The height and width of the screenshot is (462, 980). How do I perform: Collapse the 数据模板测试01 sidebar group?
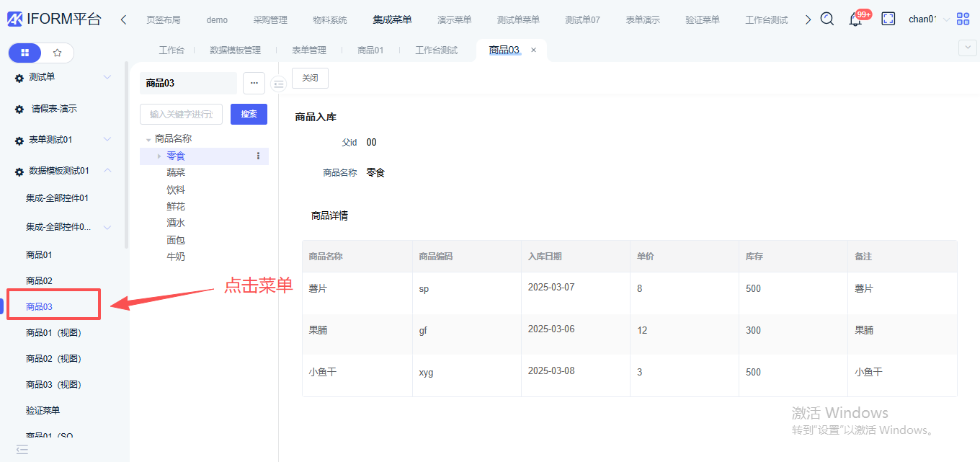(107, 171)
